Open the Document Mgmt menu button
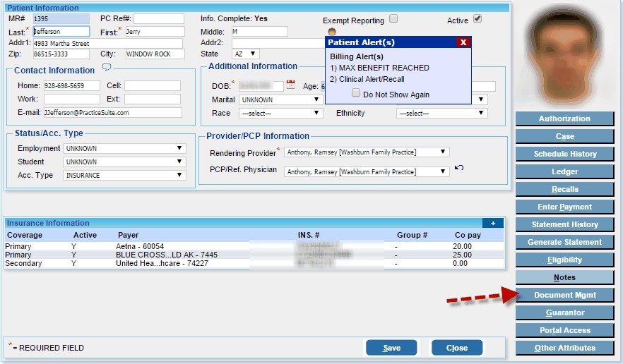Screen dimensions: 623x364 click(564, 295)
